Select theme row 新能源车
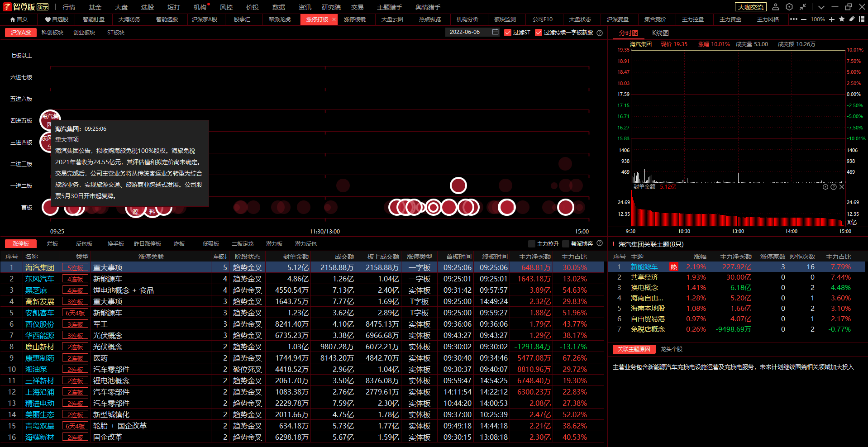868x447 pixels. [737, 267]
